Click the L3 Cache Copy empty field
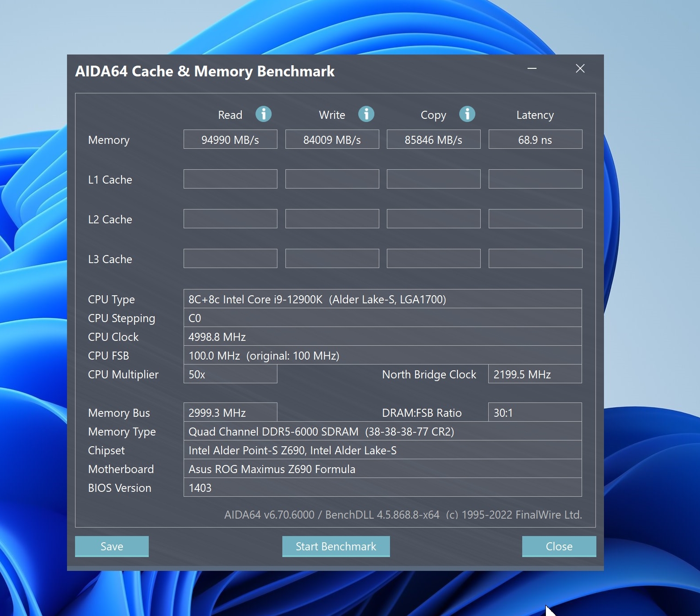This screenshot has width=700, height=616. (x=433, y=259)
